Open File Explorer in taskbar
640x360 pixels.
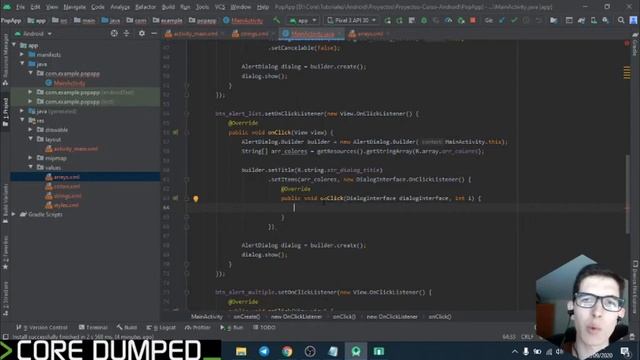click(x=241, y=351)
